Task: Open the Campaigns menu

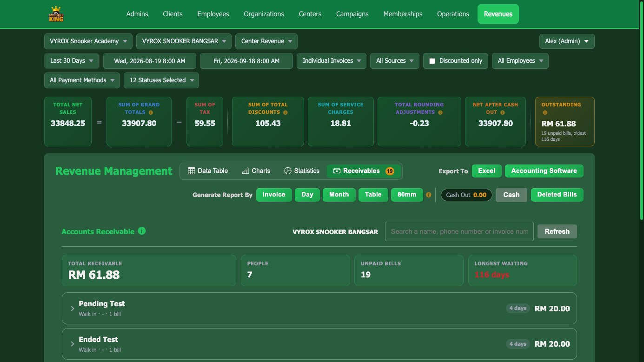Action: tap(352, 14)
